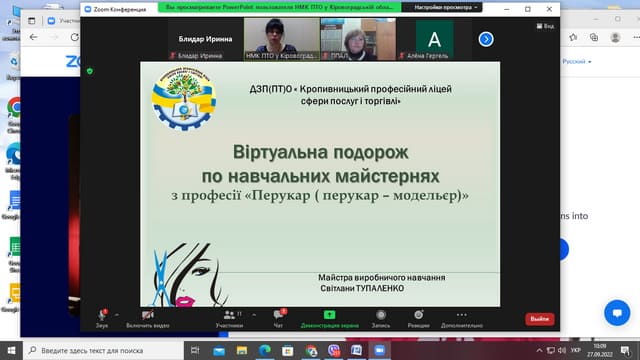The image size is (640, 360).
Task: Open the browser profile avatar
Action: pos(615,38)
